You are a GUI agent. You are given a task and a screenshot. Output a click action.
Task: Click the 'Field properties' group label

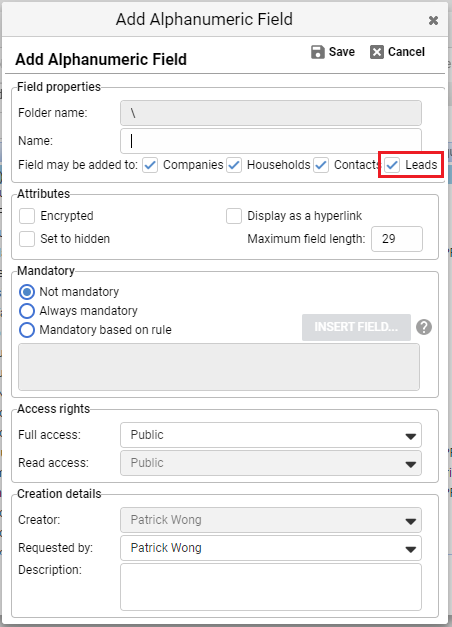coord(59,87)
